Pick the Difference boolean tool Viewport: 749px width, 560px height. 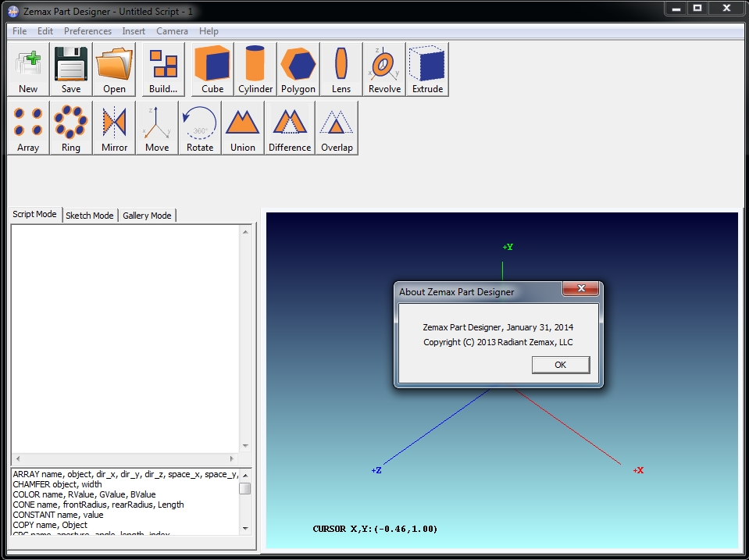[x=290, y=127]
